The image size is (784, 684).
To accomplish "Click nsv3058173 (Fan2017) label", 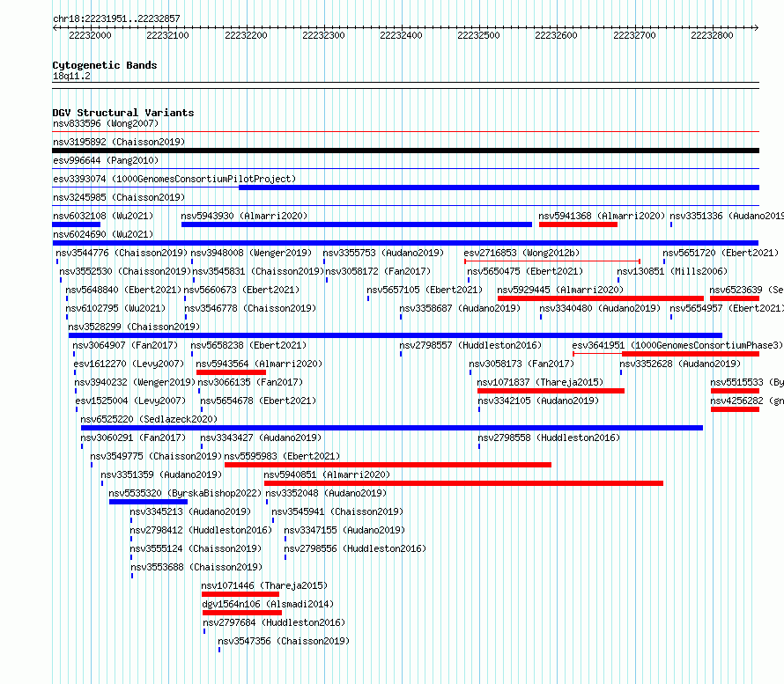I will [x=521, y=364].
